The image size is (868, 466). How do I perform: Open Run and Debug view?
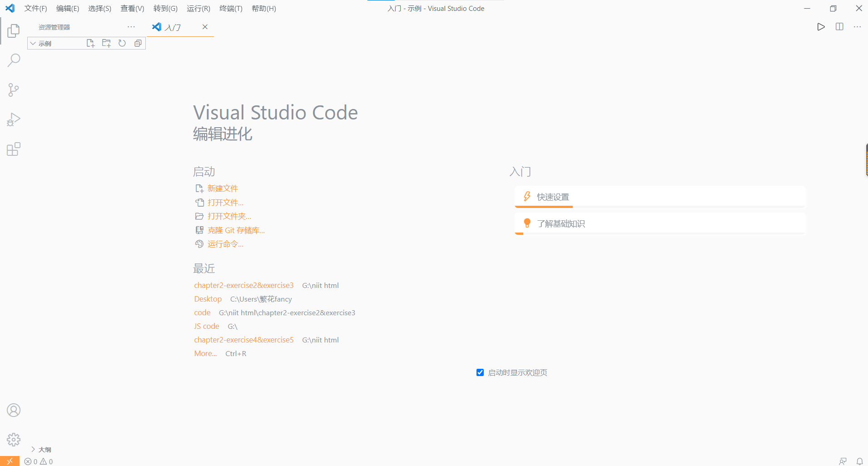[14, 119]
